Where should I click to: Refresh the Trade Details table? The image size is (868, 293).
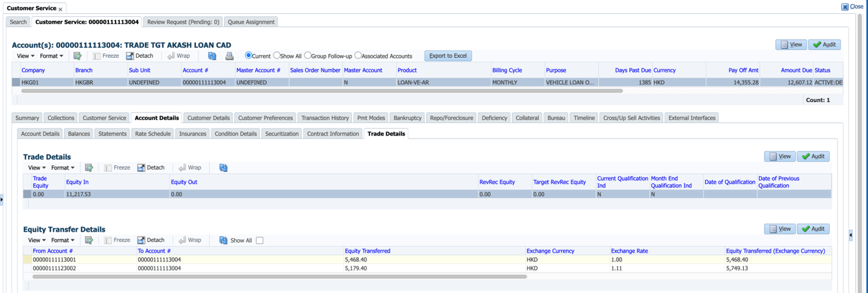(x=223, y=168)
